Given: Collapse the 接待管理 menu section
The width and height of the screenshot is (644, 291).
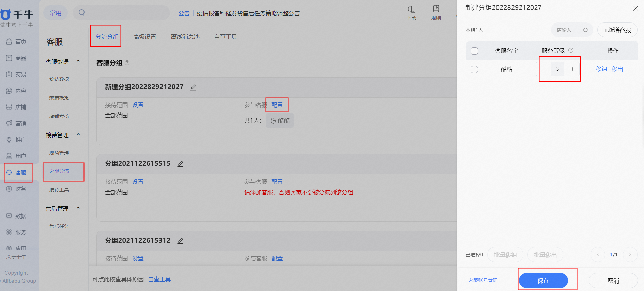Looking at the screenshot, I should pos(78,134).
